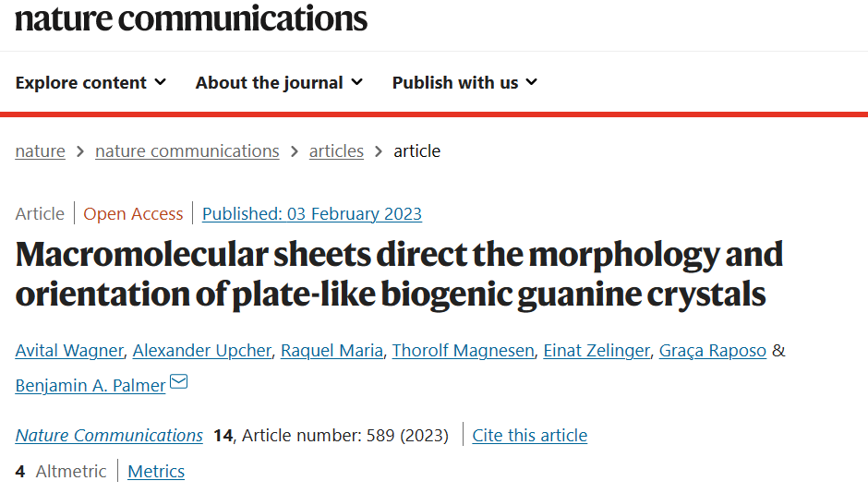Open nature communications breadcrumb link
Image resolution: width=868 pixels, height=493 pixels.
click(187, 151)
